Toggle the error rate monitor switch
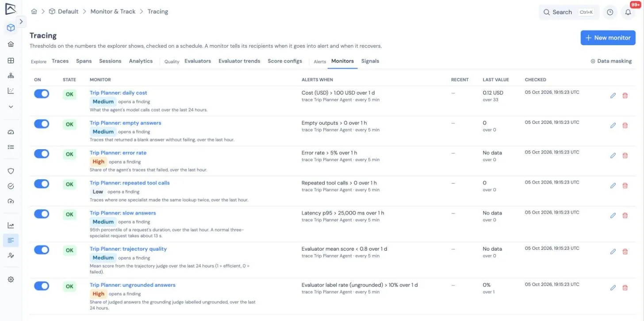Image resolution: width=644 pixels, height=321 pixels. coord(42,154)
